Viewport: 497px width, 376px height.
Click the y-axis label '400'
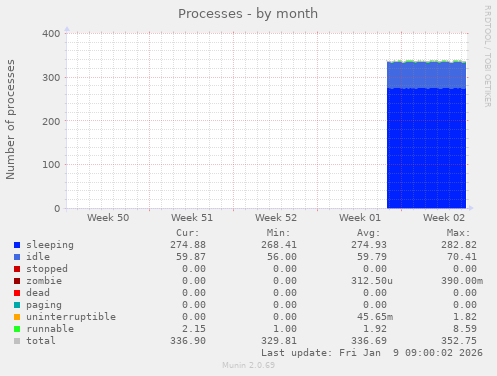point(51,34)
